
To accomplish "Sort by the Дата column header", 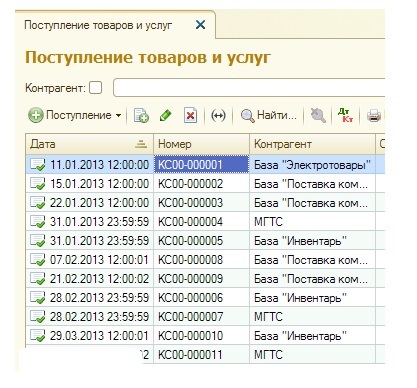I will 89,144.
